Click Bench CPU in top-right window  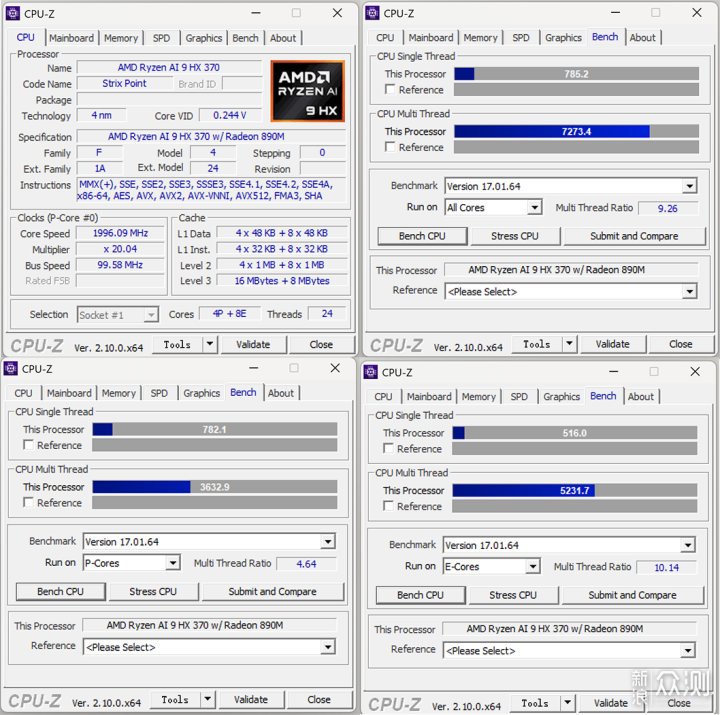click(422, 236)
